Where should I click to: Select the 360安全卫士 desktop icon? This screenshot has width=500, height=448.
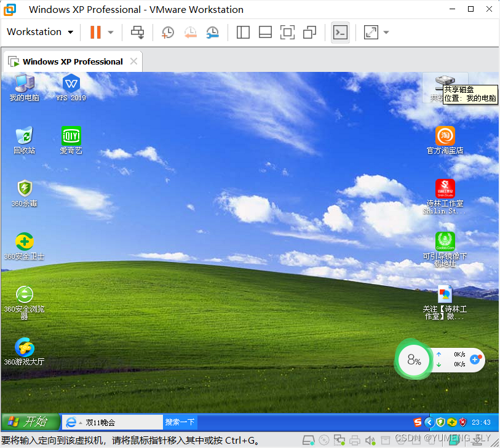click(24, 246)
